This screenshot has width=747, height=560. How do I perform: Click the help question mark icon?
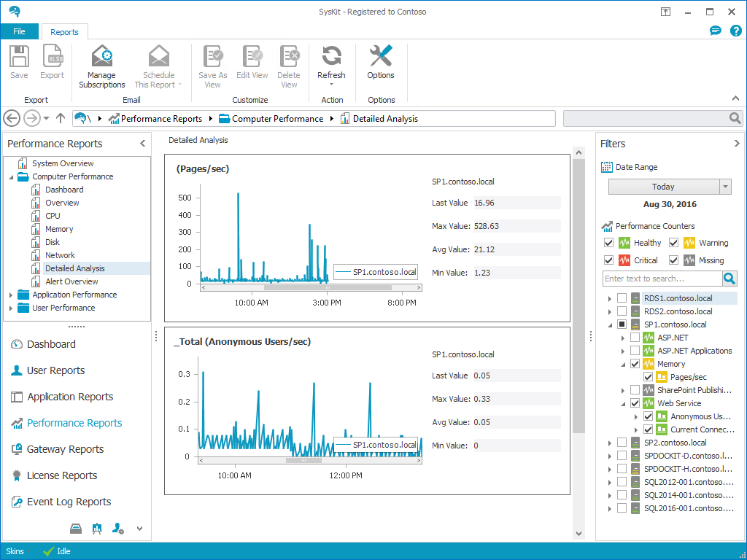click(735, 31)
